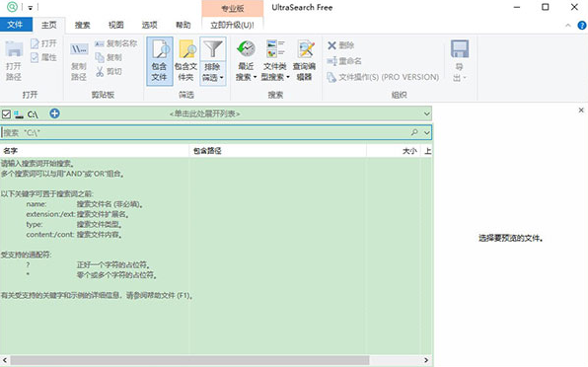
Task: Toggle the 包含文件 (include files) filter
Action: click(x=160, y=61)
